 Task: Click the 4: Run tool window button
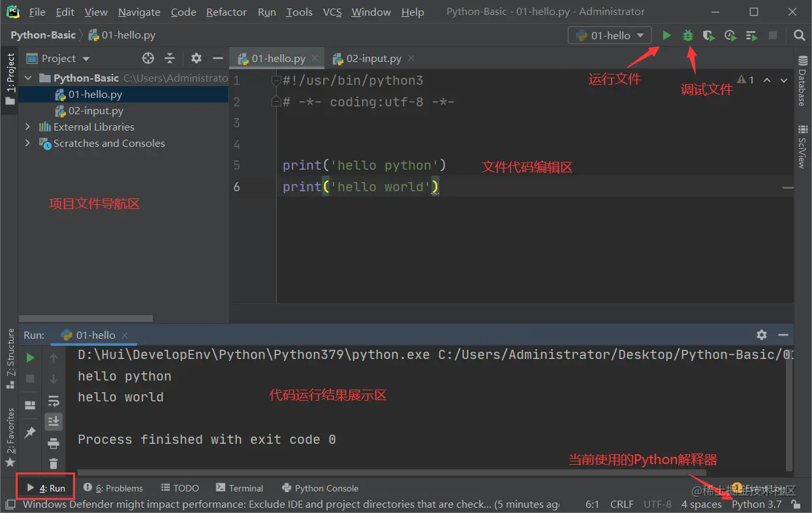coord(46,488)
